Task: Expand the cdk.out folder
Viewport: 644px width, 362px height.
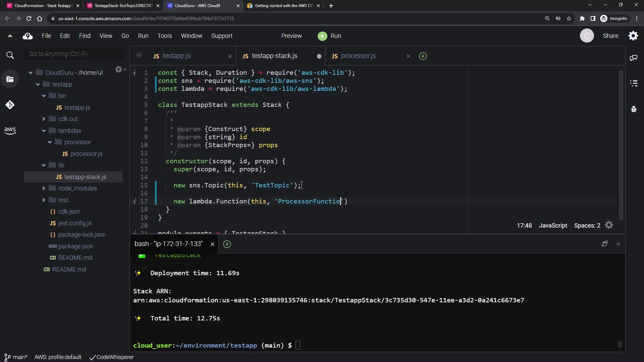Action: pos(44,119)
